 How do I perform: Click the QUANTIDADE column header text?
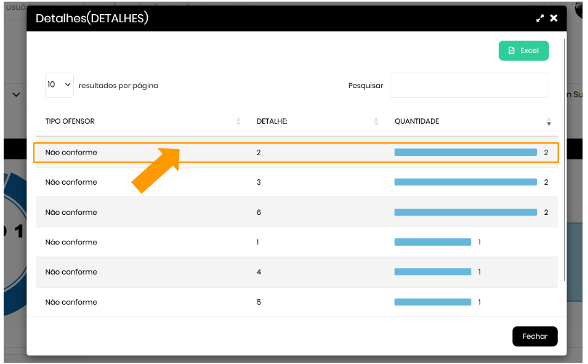pyautogui.click(x=416, y=121)
